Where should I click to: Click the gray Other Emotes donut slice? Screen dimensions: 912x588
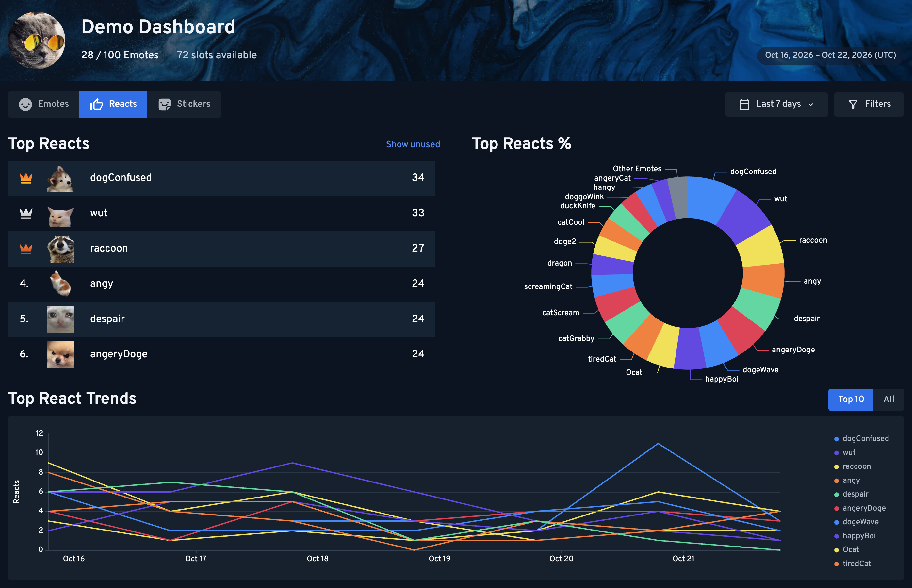click(679, 197)
